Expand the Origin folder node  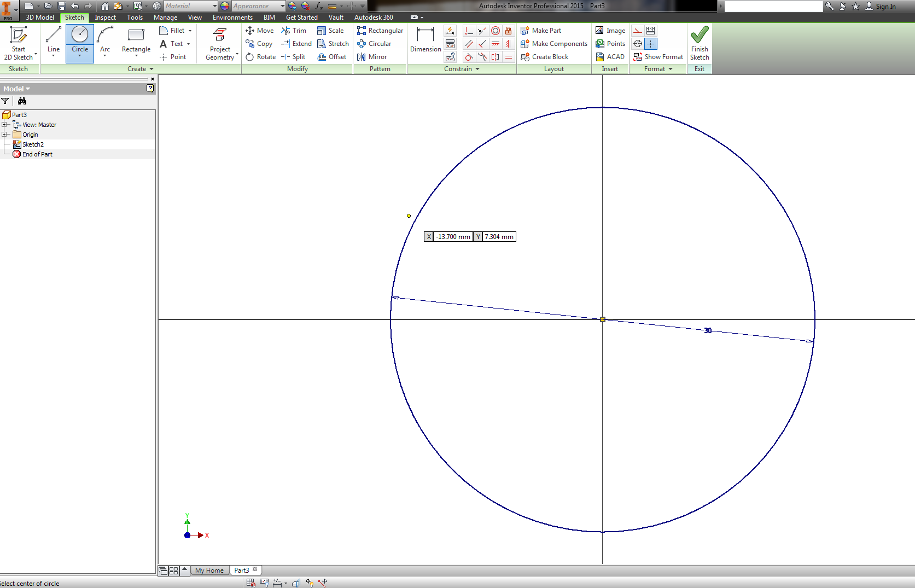[x=4, y=135]
